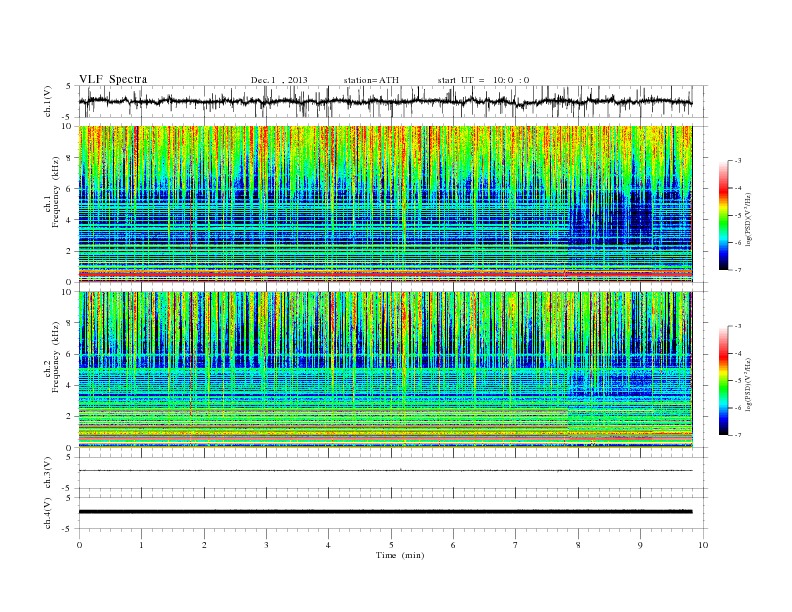Viewport: 792px width, 612px height.
Task: Click the time axis tick label "3"
Action: pos(266,545)
